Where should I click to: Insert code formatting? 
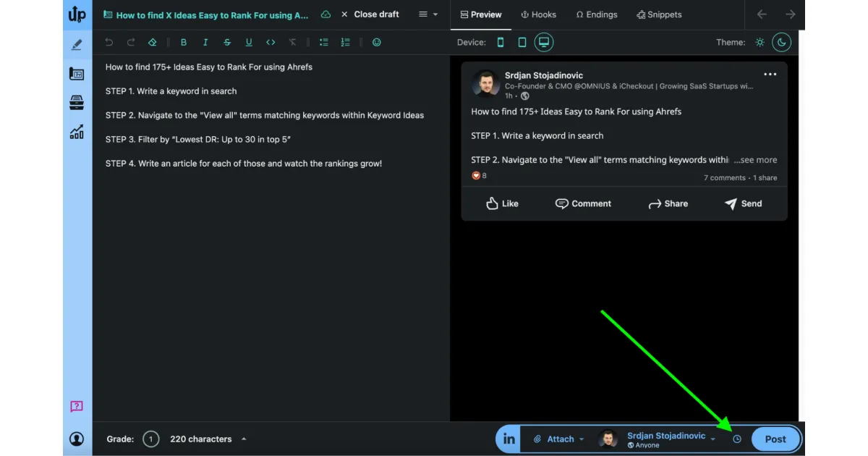click(x=271, y=43)
